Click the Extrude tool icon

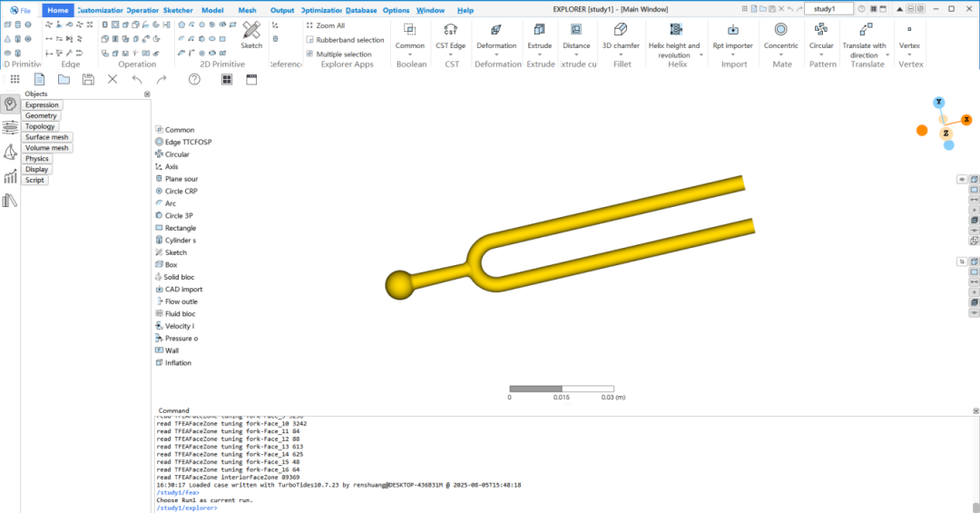click(x=539, y=29)
